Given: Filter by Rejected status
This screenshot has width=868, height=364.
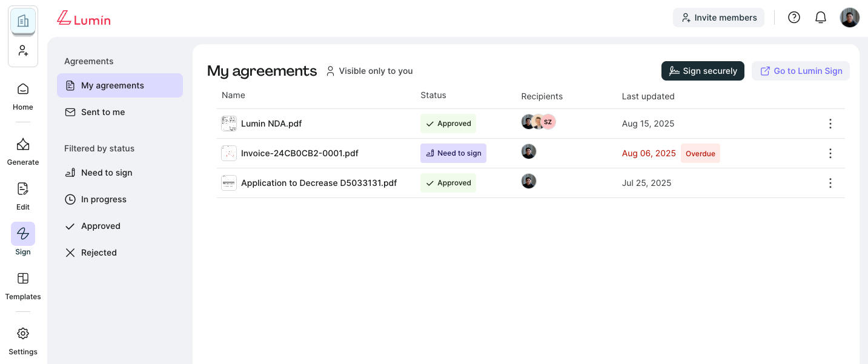Looking at the screenshot, I should tap(99, 253).
